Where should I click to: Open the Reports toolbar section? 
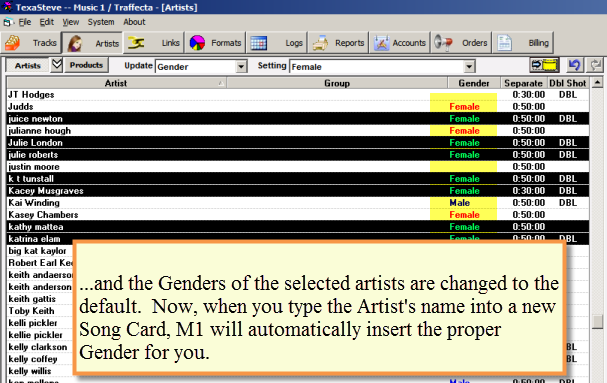click(338, 43)
